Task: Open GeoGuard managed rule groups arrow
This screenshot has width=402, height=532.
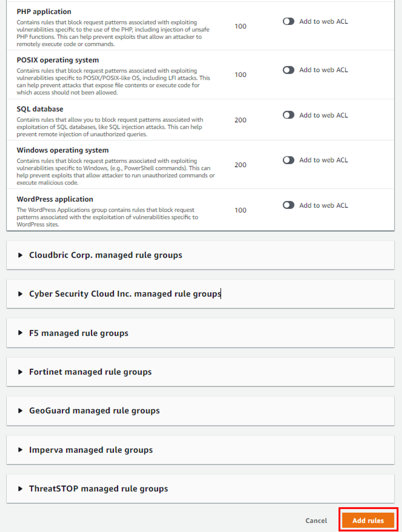Action: tap(20, 410)
